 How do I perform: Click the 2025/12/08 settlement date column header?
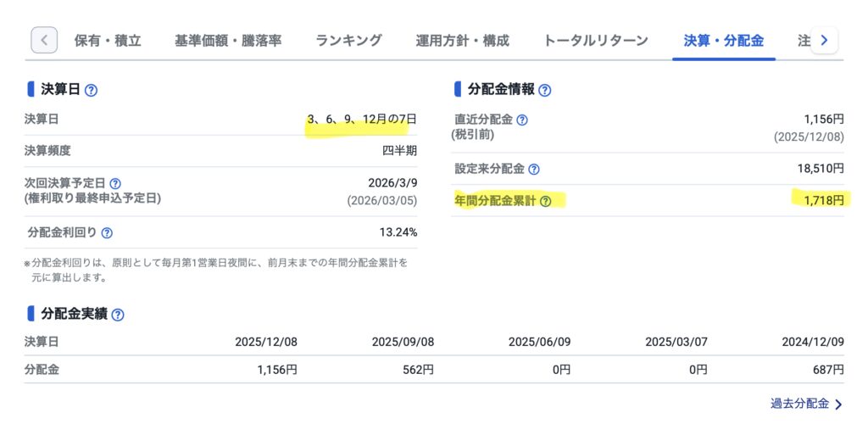coord(266,342)
